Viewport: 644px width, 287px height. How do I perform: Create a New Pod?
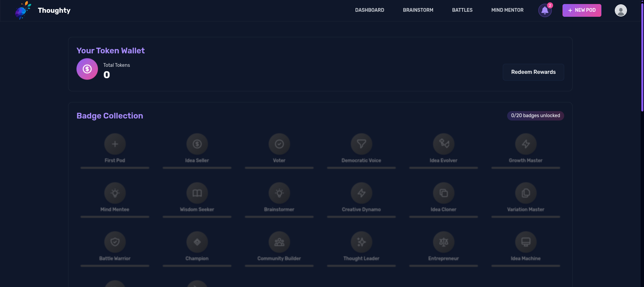(582, 10)
